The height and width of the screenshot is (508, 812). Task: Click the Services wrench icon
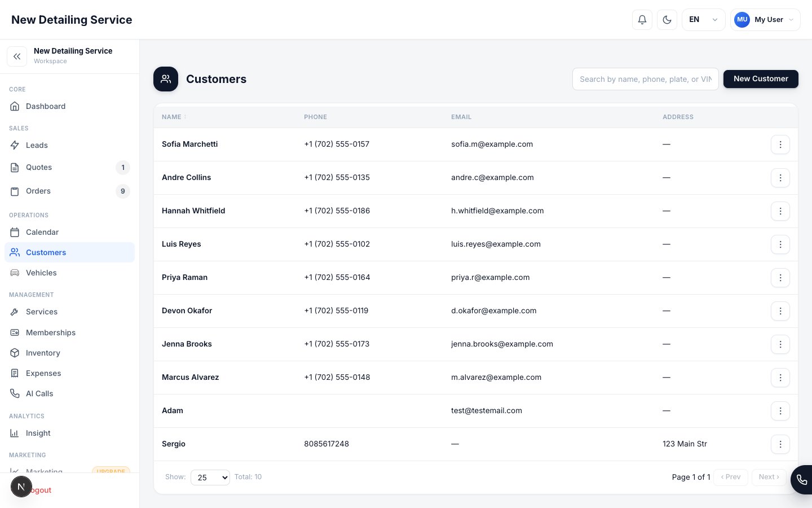15,312
